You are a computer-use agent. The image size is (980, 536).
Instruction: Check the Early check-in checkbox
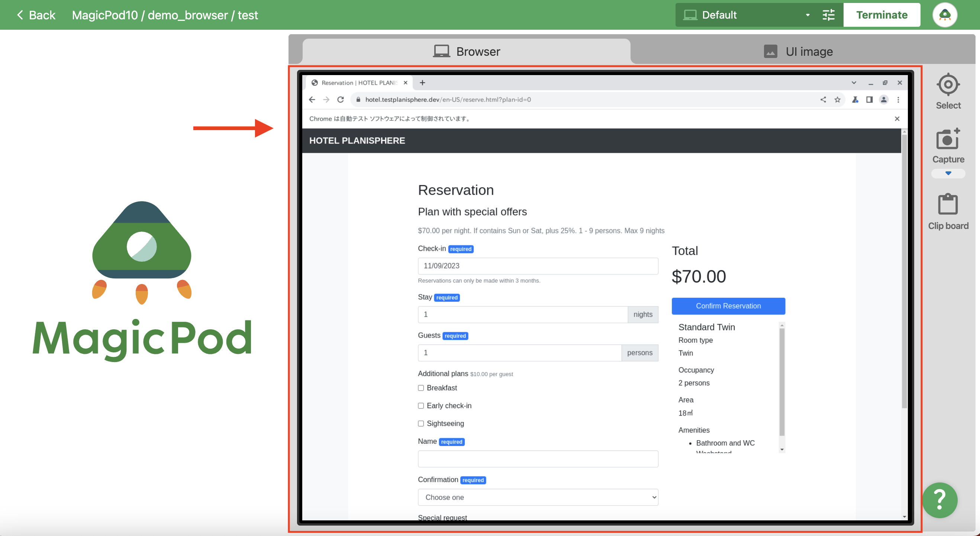421,406
